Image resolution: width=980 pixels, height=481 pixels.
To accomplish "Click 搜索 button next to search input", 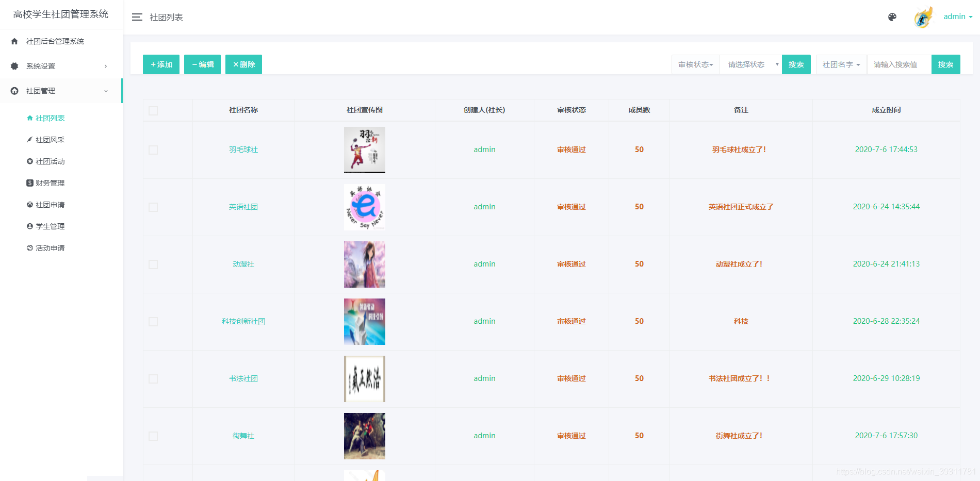I will pyautogui.click(x=946, y=64).
